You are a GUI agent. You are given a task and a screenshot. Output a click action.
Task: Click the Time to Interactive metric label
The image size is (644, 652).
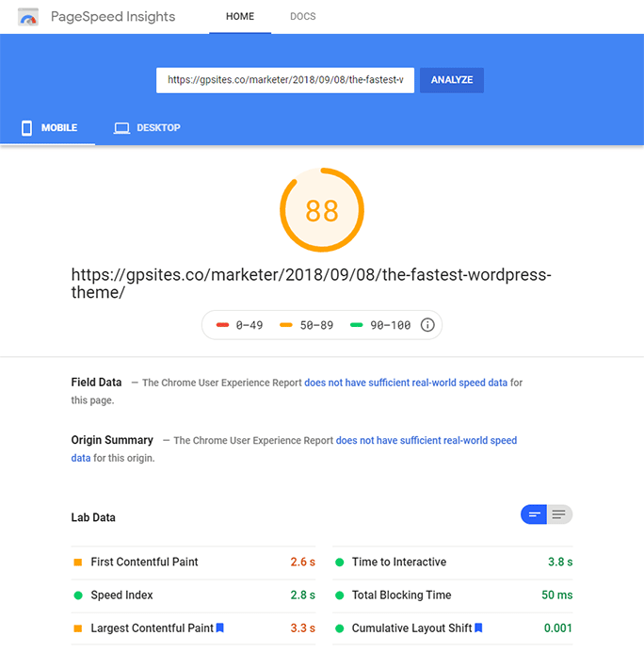399,562
